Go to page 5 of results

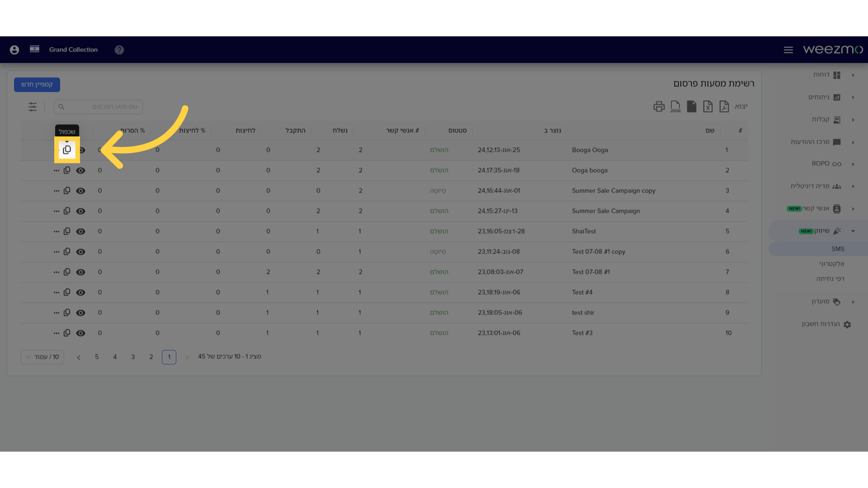pos(97,357)
